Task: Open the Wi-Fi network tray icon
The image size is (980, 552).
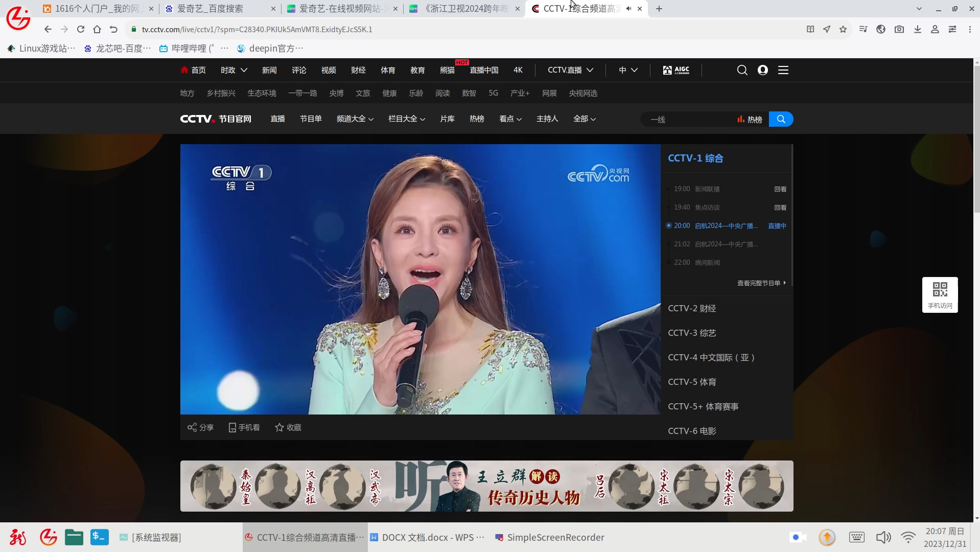Action: [x=908, y=537]
